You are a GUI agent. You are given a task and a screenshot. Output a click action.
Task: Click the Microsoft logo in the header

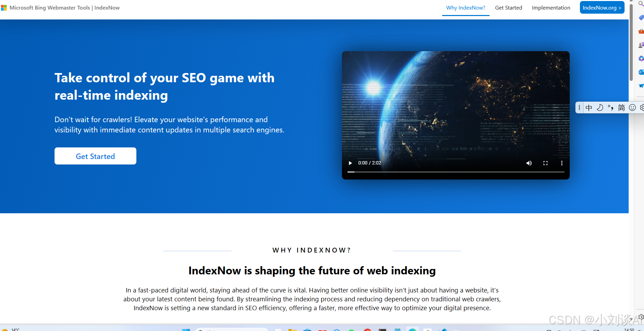4,8
